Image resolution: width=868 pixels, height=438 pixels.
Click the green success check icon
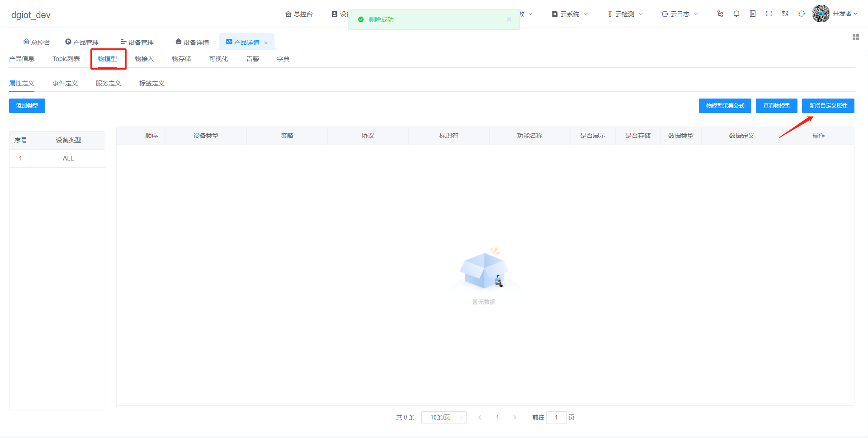tap(361, 19)
